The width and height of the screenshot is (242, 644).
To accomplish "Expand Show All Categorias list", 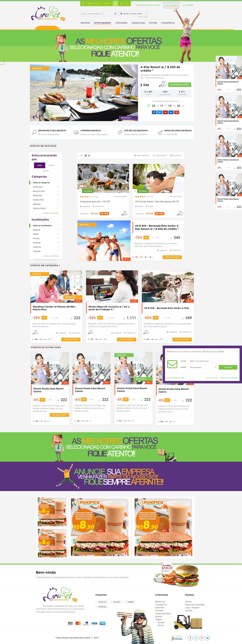I will [51, 213].
